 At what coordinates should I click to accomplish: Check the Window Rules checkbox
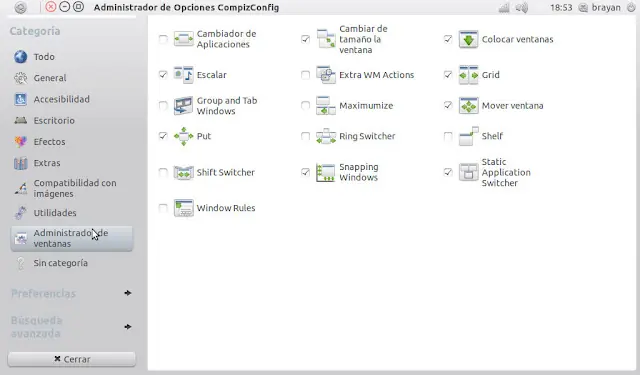click(163, 208)
